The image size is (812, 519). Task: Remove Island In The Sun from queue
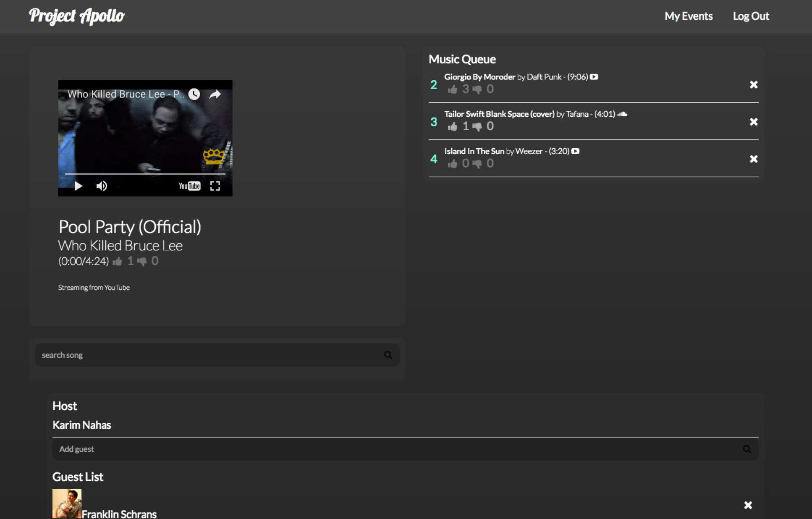(x=754, y=159)
